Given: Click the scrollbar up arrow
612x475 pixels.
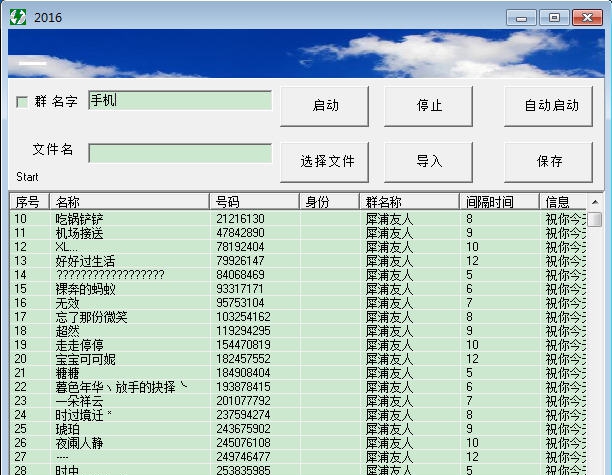Looking at the screenshot, I should coord(595,202).
